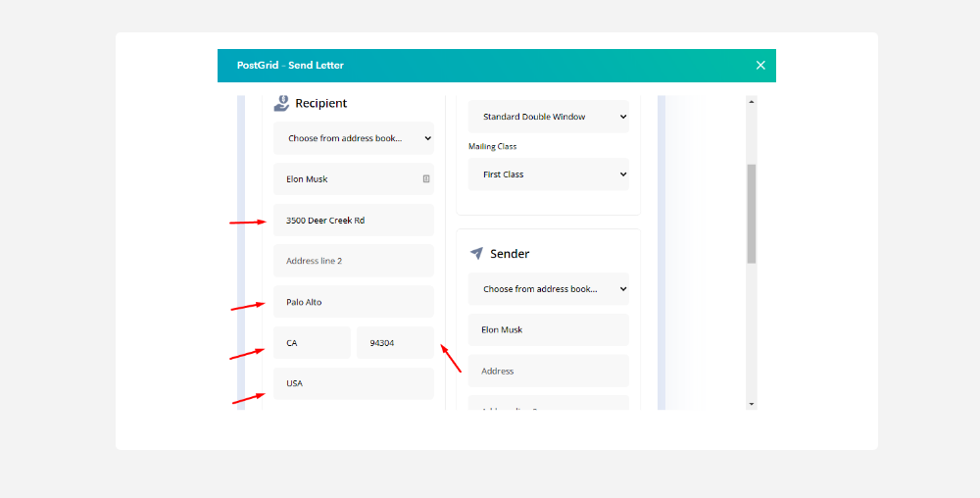Click the Sender paper plane icon
Image resolution: width=980 pixels, height=498 pixels.
point(476,253)
